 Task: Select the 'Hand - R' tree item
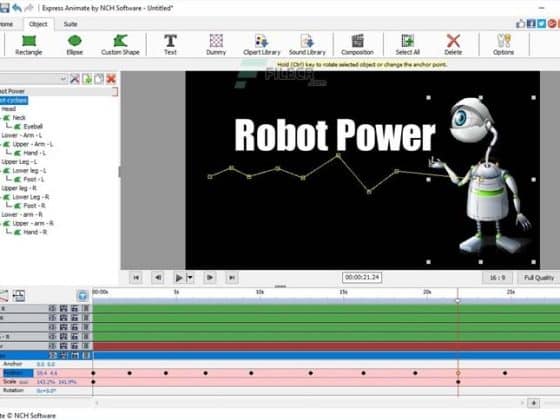[35, 232]
